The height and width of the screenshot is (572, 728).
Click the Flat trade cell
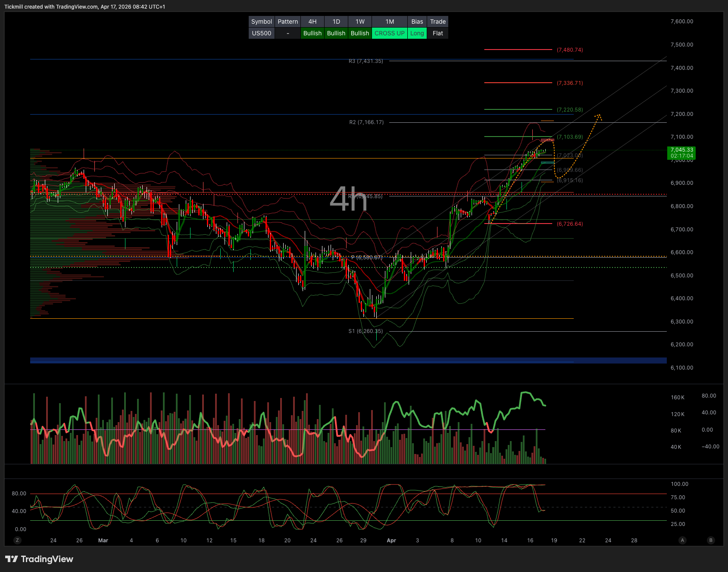(437, 33)
